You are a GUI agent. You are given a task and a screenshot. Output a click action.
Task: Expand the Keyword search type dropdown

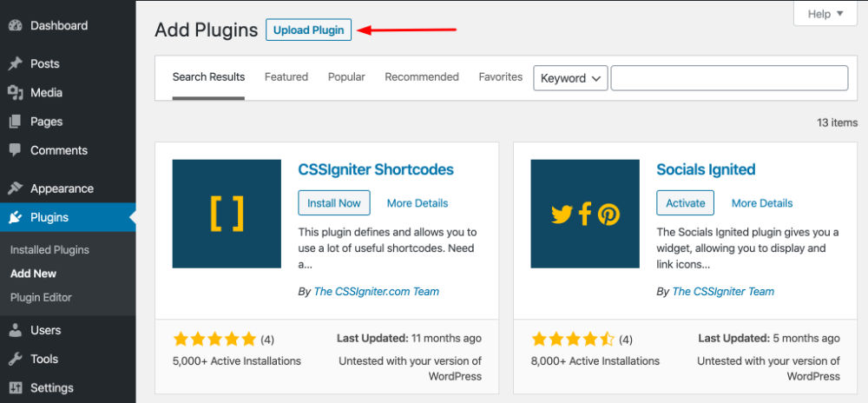tap(570, 78)
